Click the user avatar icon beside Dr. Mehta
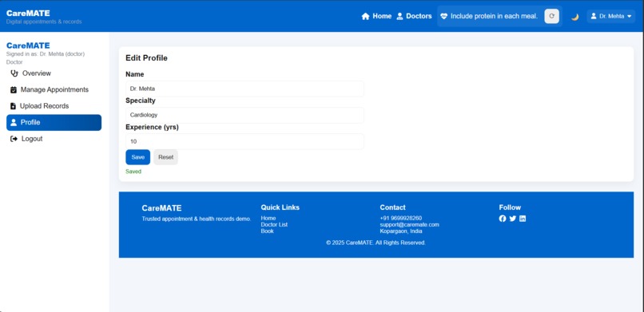 pyautogui.click(x=594, y=17)
